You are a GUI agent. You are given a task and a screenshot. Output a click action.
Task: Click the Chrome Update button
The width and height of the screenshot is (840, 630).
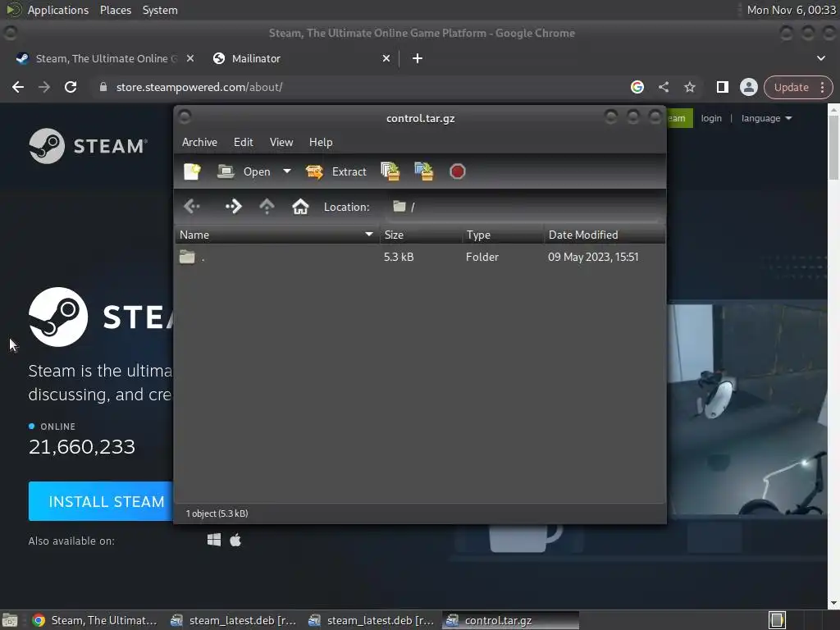coord(791,87)
